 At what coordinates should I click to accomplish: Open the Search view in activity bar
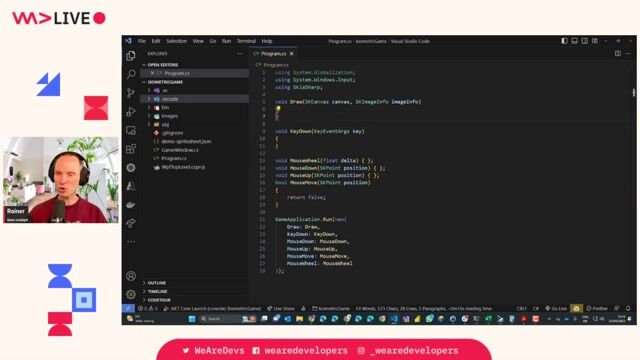(x=131, y=74)
